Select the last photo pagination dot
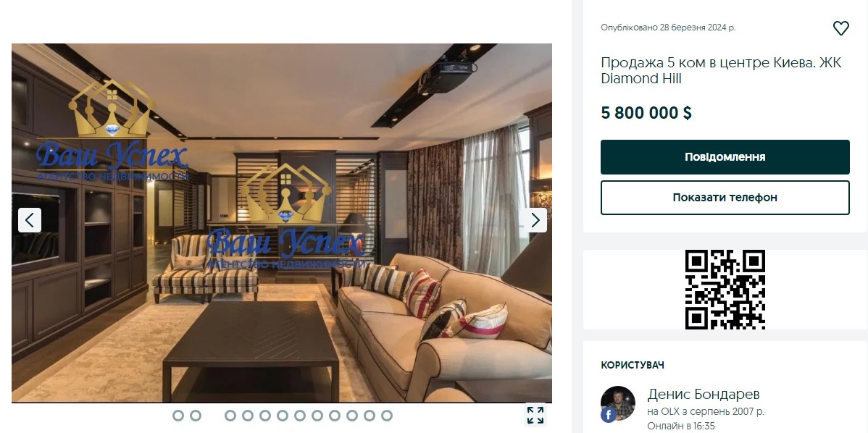Viewport: 868px width, 433px height. click(386, 416)
